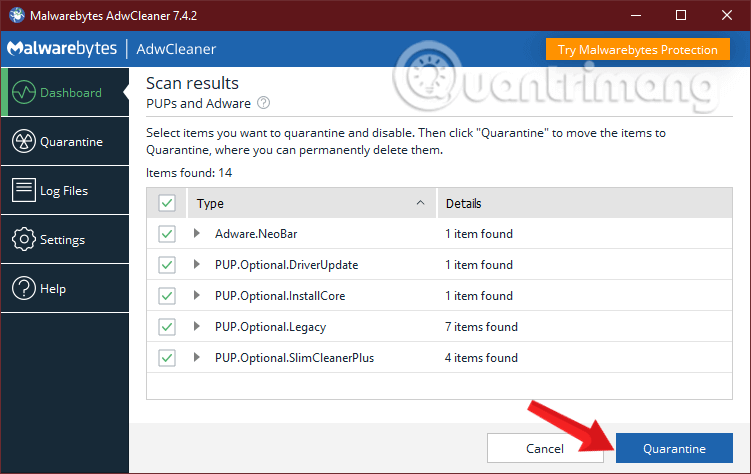Click '1 item found' in DriverUpdate row
Image resolution: width=751 pixels, height=474 pixels.
(479, 265)
